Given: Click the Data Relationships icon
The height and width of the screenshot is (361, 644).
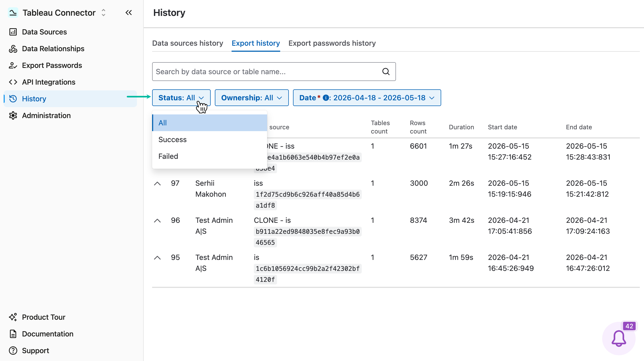Looking at the screenshot, I should [13, 49].
